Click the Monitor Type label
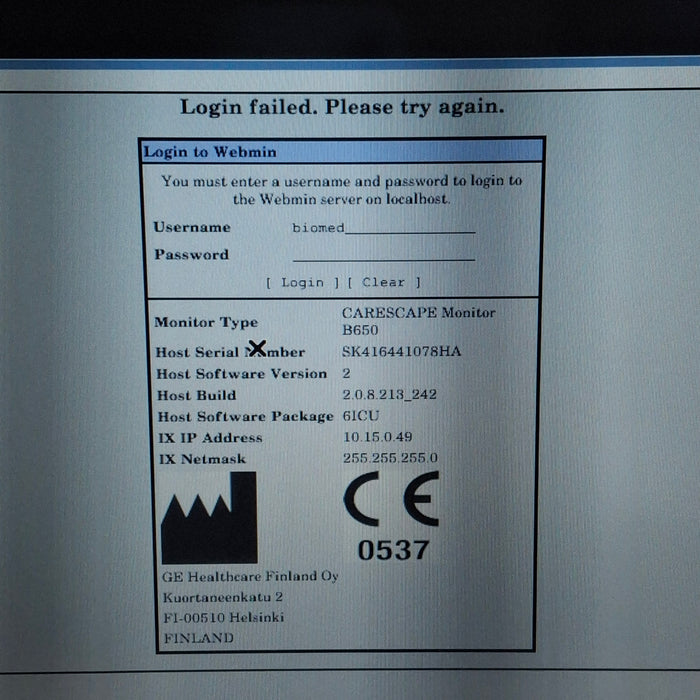Image resolution: width=700 pixels, height=700 pixels. coord(205,322)
